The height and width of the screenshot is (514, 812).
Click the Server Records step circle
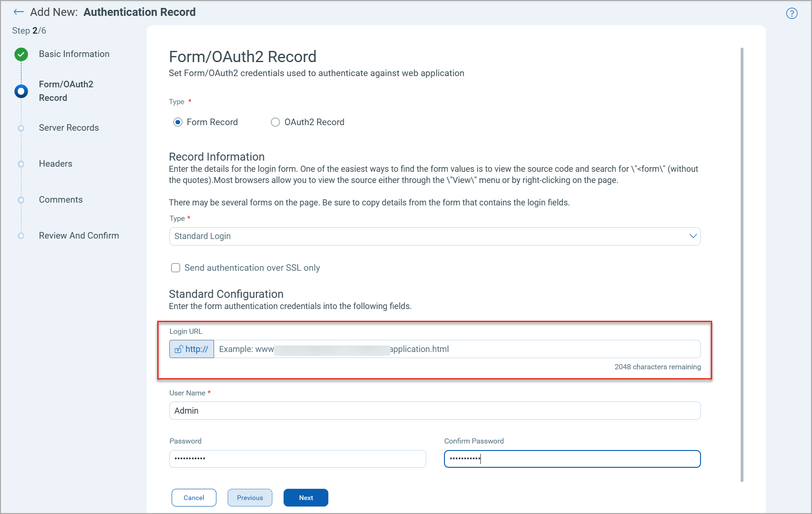(21, 127)
